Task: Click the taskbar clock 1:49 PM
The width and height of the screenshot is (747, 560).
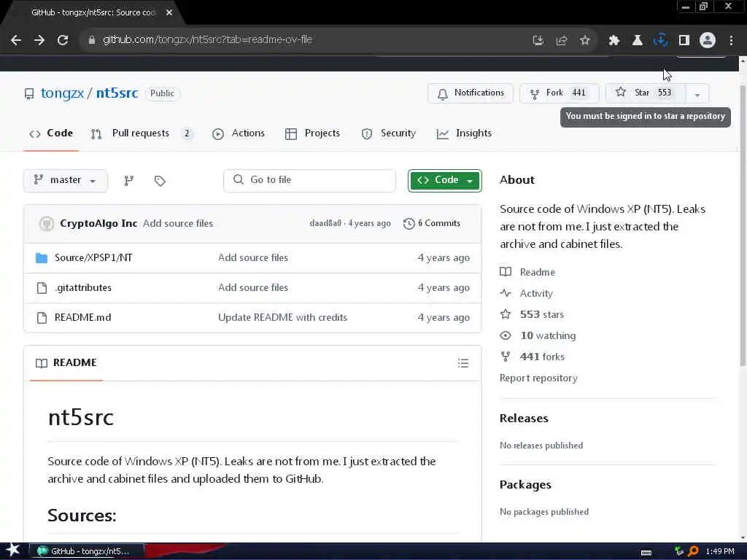Action: [x=720, y=551]
